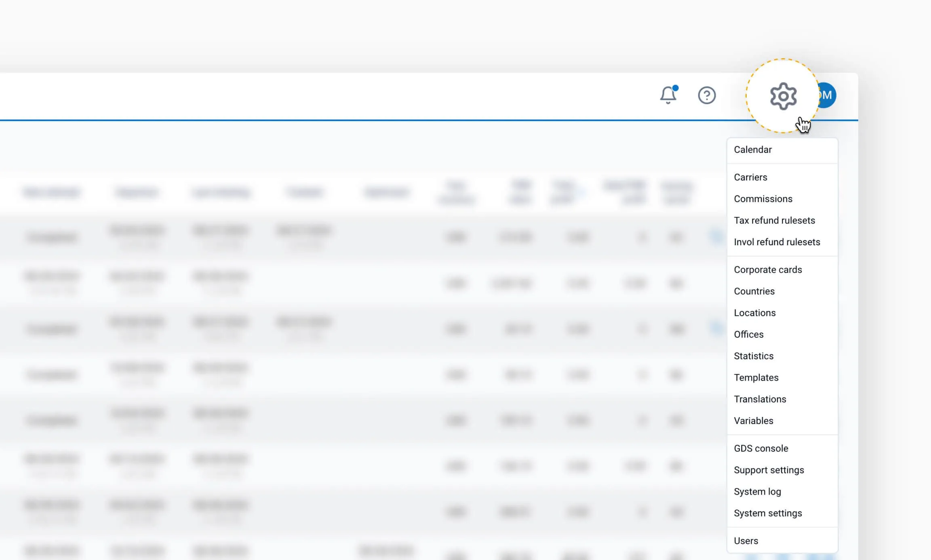Select Calendar from the settings menu
Viewport: 931px width, 560px height.
pyautogui.click(x=752, y=149)
